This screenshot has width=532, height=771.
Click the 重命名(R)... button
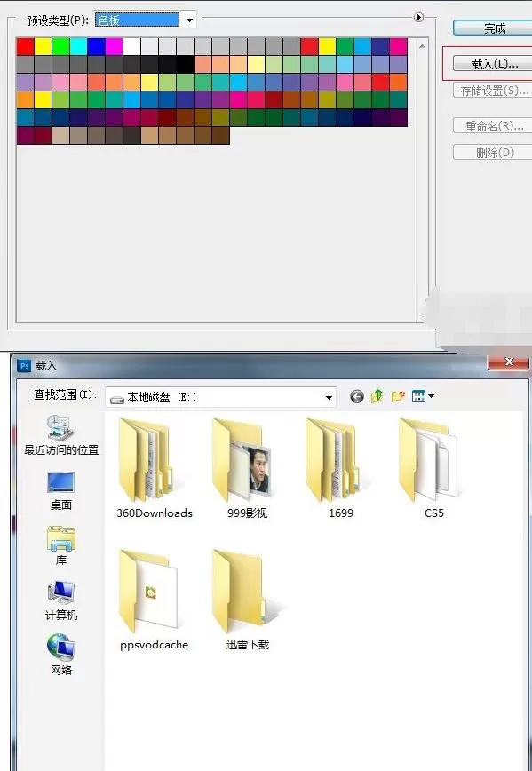pyautogui.click(x=494, y=126)
